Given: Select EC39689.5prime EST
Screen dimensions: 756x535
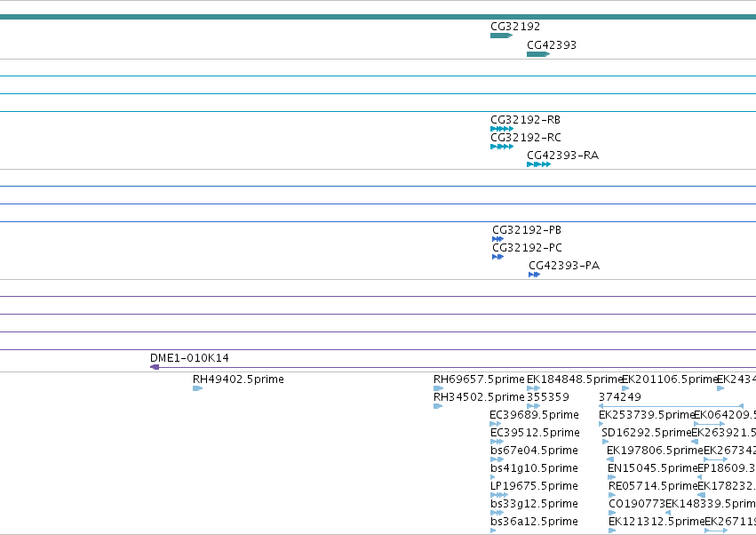Looking at the screenshot, I should tap(534, 415).
